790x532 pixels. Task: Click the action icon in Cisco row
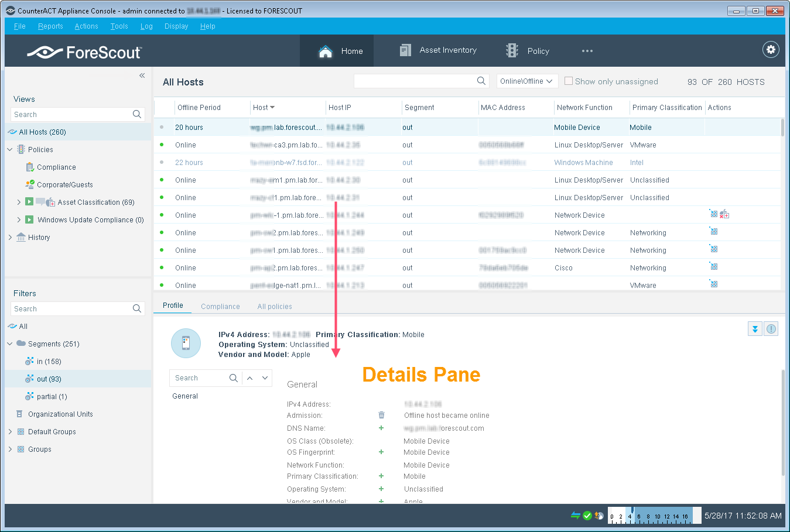(x=714, y=267)
